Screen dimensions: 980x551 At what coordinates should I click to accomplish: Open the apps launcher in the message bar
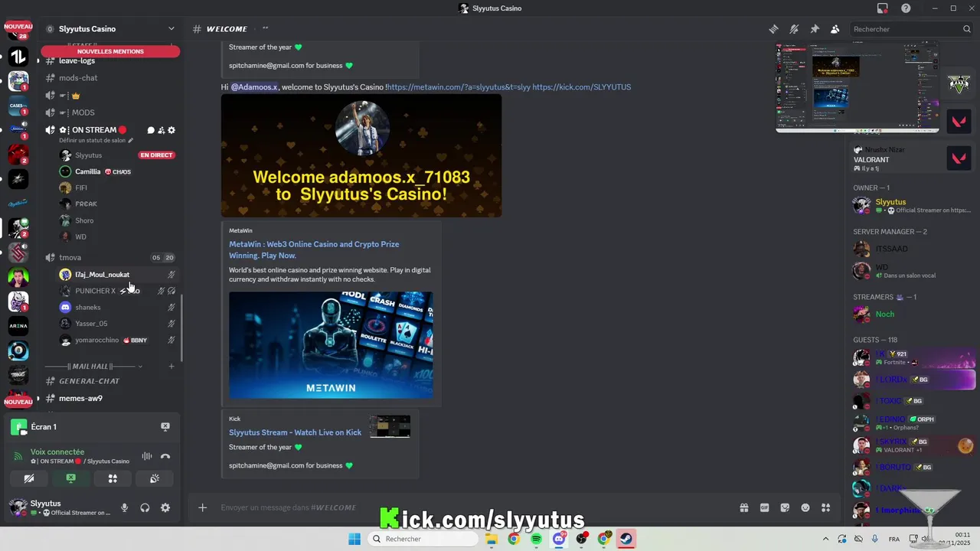(x=825, y=507)
